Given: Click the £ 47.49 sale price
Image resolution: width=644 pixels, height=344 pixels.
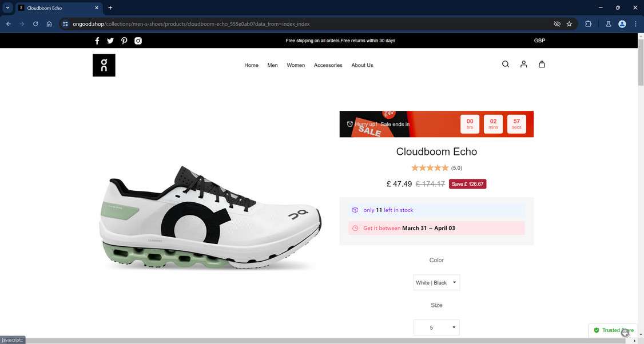Looking at the screenshot, I should [399, 184].
